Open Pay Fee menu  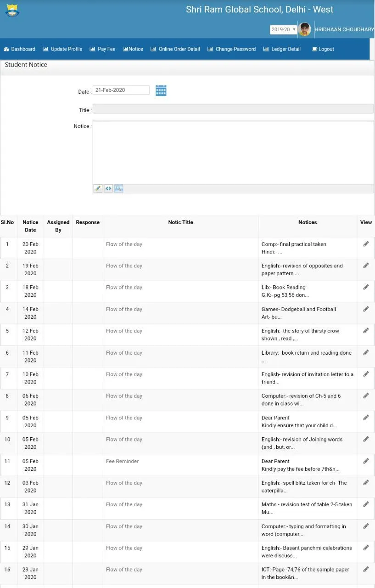(x=102, y=49)
